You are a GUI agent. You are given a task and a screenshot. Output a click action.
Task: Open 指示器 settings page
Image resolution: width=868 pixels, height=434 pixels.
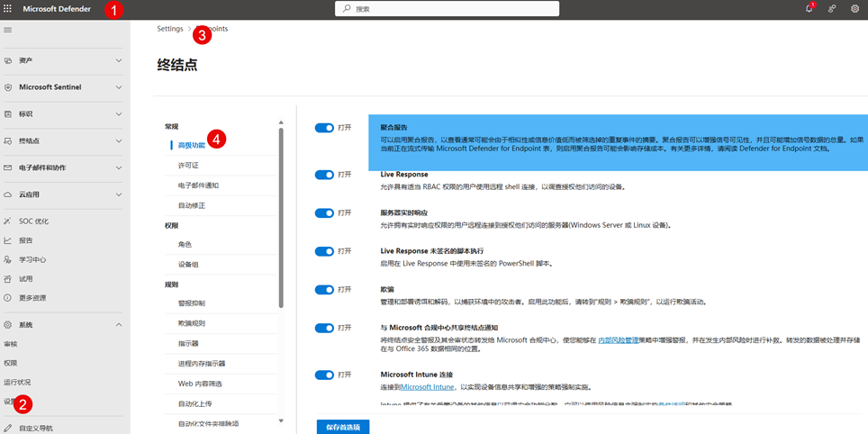coord(188,344)
